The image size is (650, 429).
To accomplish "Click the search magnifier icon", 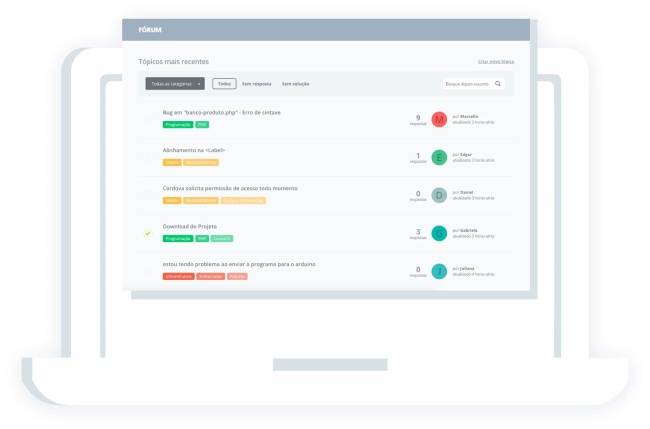I will click(x=497, y=84).
